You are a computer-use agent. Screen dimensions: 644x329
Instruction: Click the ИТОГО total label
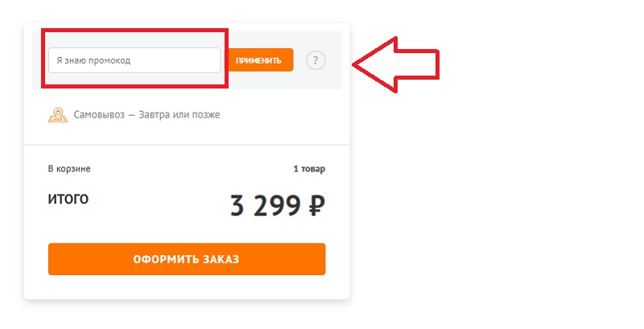68,199
